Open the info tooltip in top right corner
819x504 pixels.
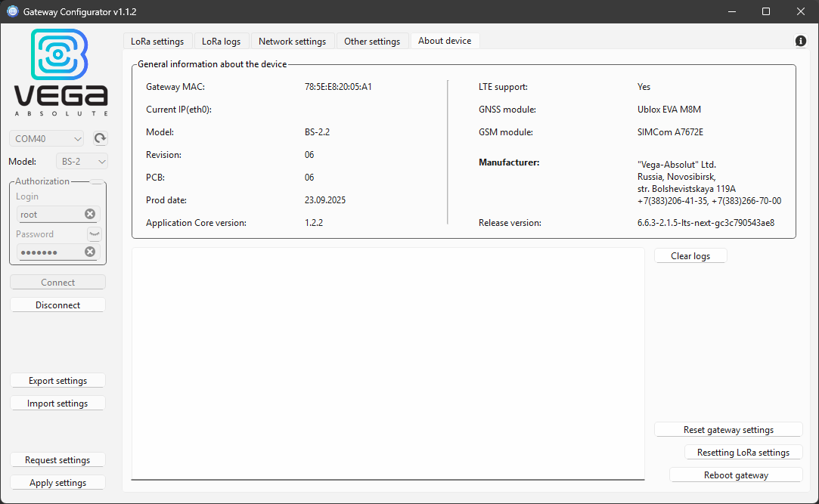click(x=800, y=41)
